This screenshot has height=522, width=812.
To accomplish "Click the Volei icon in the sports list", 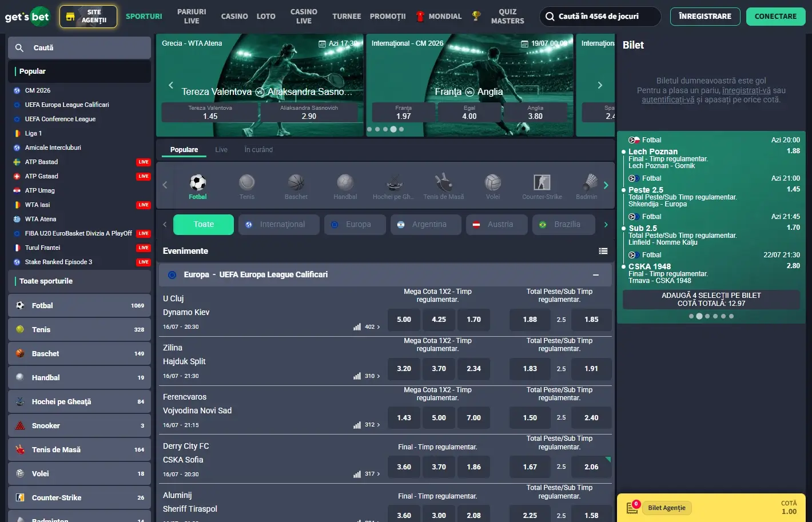I will tap(20, 473).
